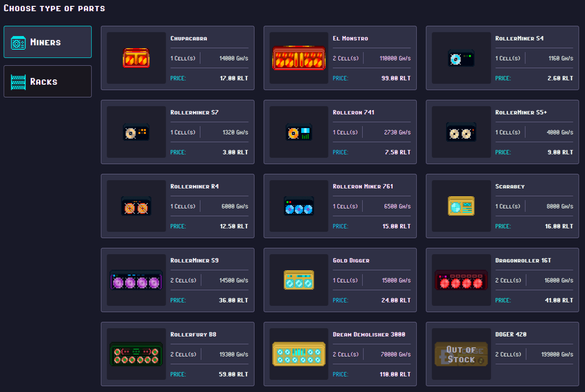Click the 9.00 RLT price
This screenshot has width=585, height=392.
click(x=561, y=152)
